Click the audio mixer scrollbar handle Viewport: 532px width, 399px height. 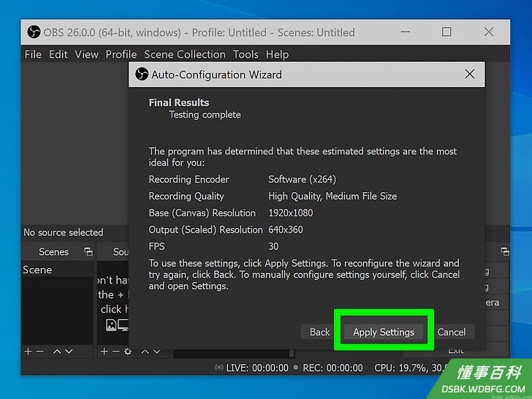[292, 353]
